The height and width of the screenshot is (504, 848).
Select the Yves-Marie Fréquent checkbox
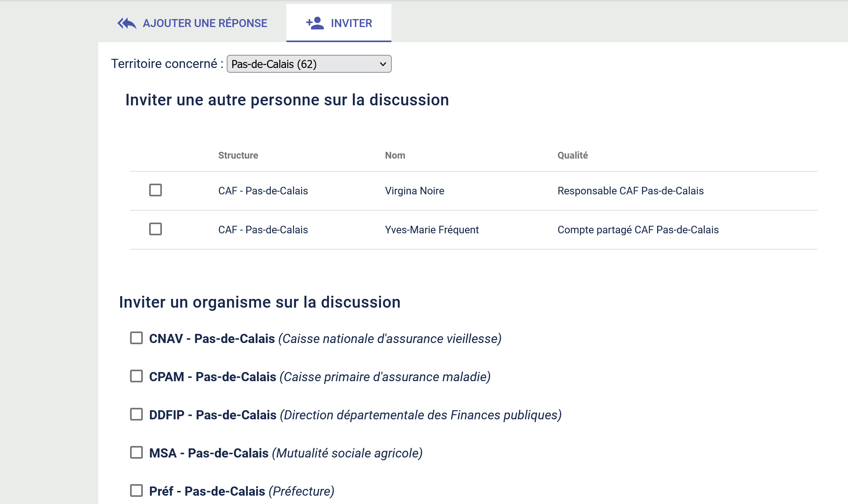click(x=156, y=229)
